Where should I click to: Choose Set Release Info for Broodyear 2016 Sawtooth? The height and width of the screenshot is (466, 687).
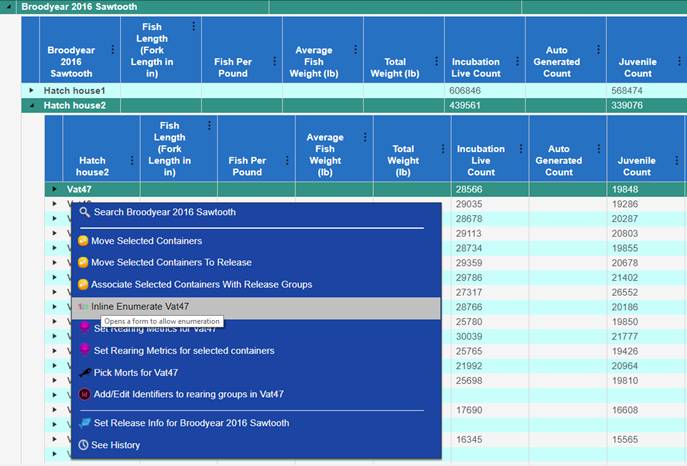190,423
